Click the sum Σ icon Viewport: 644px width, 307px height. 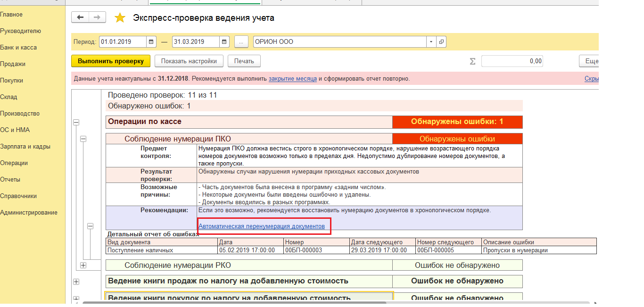472,61
